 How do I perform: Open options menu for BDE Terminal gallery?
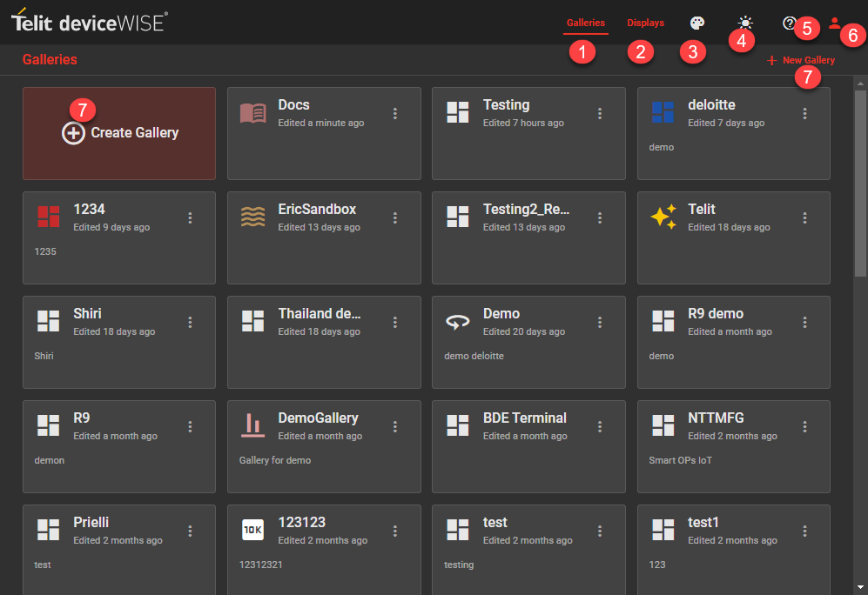pos(600,427)
